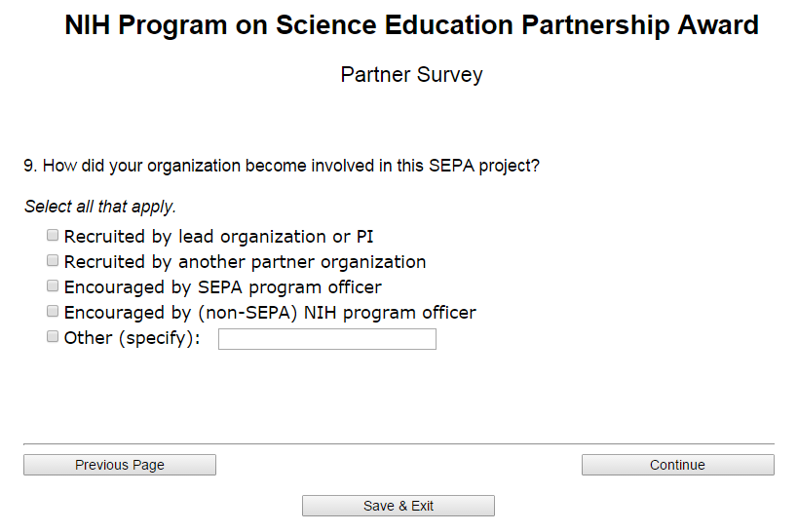The height and width of the screenshot is (532, 798).
Task: Click the 'Select all that apply' instruction
Action: (x=99, y=207)
